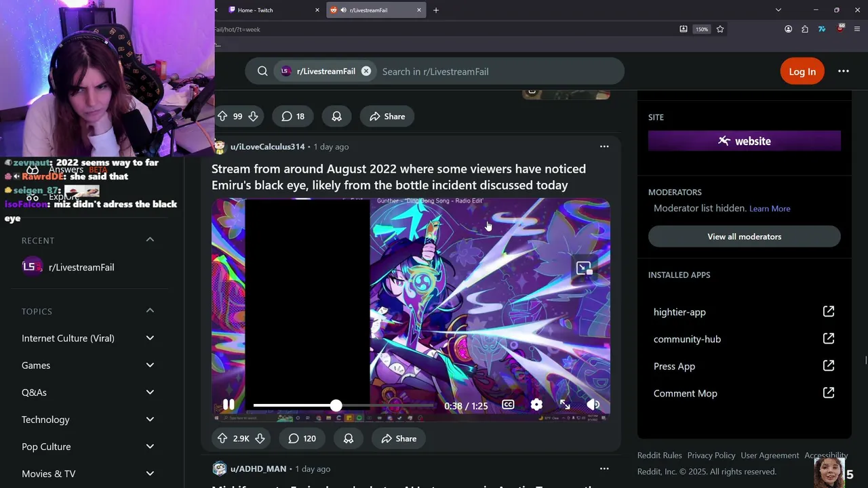868x488 pixels.
Task: Open u/ADHD_MAN profile
Action: tap(258, 469)
